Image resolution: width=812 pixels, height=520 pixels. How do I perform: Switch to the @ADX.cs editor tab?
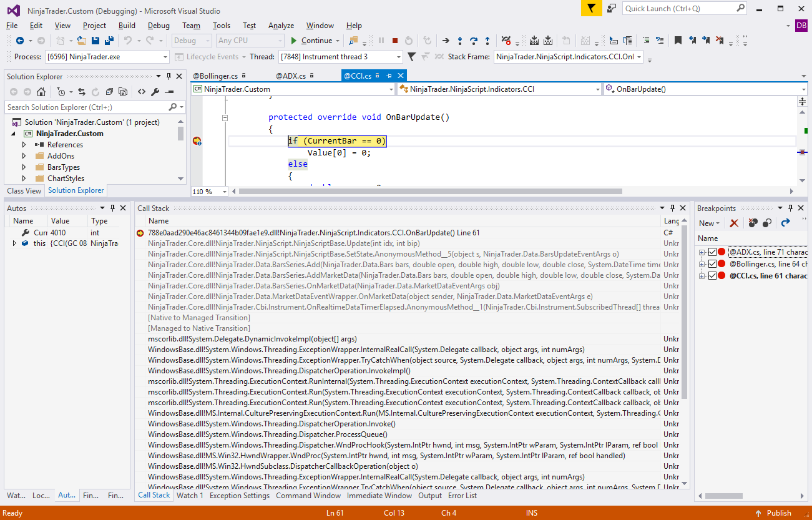(x=291, y=76)
